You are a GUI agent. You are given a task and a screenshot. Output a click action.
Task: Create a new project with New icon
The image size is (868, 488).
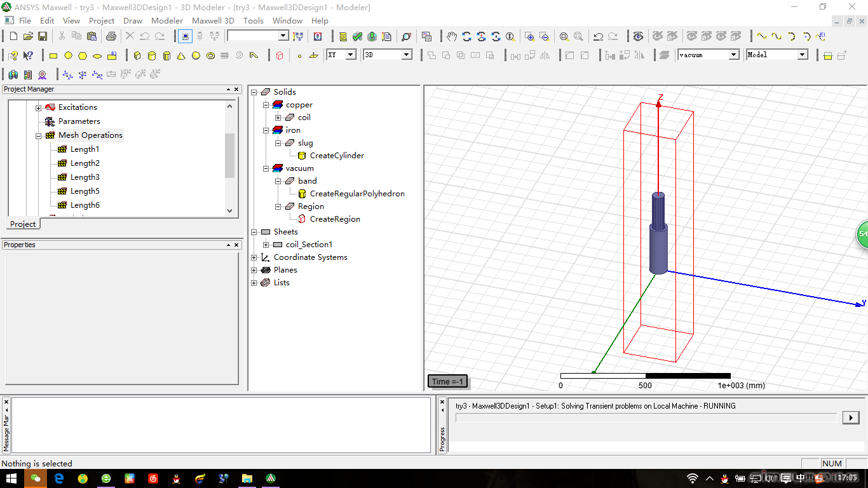tap(13, 37)
